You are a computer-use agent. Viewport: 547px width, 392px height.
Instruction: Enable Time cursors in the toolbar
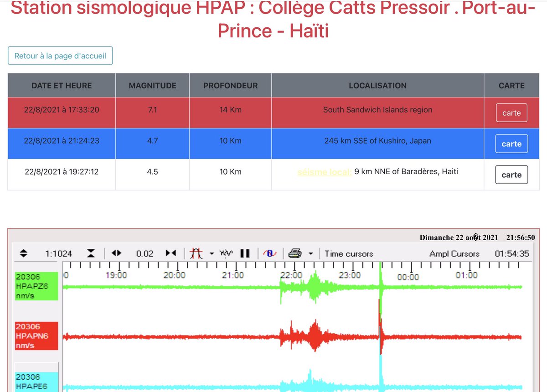pos(349,254)
